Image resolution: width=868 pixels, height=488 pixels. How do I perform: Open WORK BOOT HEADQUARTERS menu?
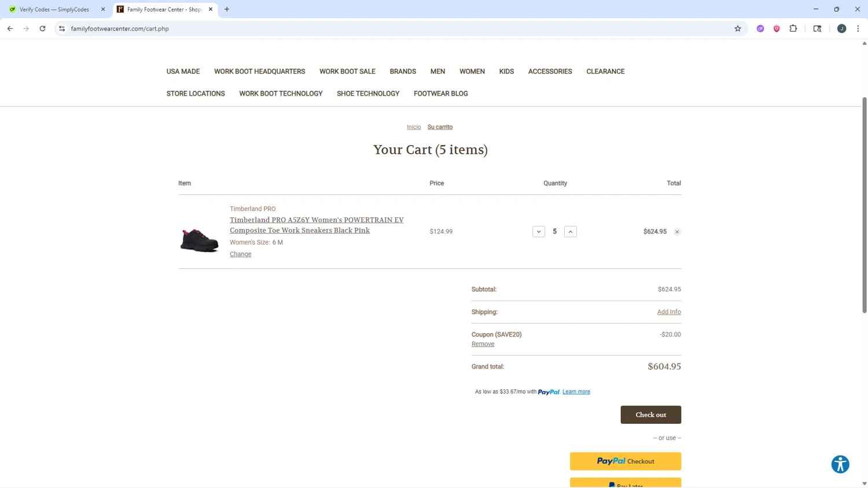[259, 72]
